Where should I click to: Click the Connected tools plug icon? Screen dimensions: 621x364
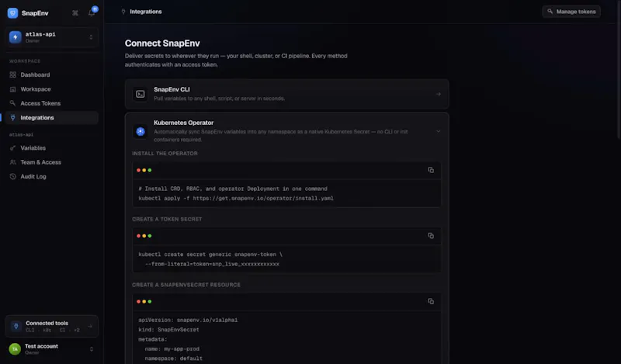(16, 326)
